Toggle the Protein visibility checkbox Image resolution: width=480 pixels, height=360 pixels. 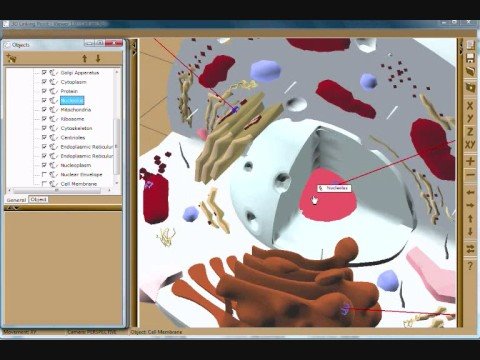click(44, 91)
